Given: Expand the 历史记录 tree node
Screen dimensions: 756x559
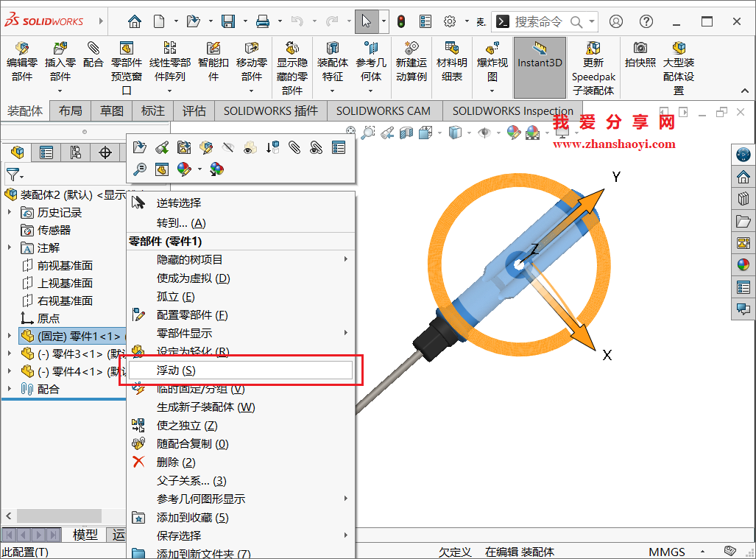Looking at the screenshot, I should pos(9,211).
